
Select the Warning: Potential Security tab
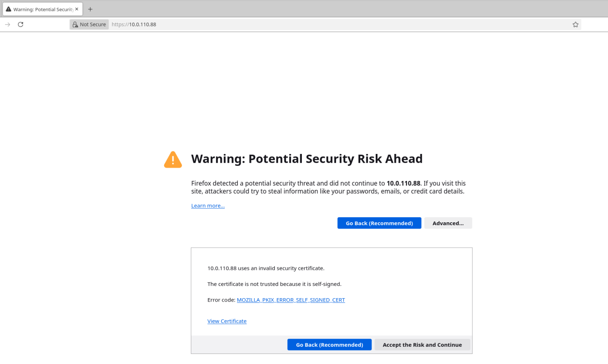click(x=41, y=9)
